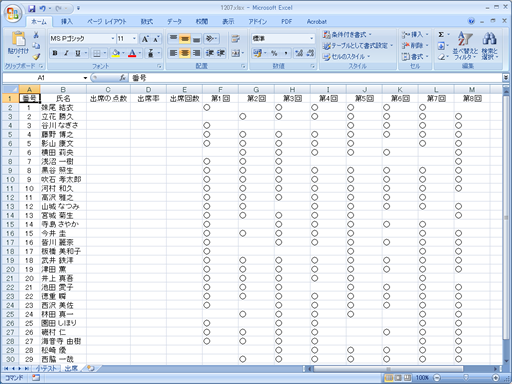Screen dimensions: 512x384
Task: Toggle Italic formatting button
Action: (66, 53)
